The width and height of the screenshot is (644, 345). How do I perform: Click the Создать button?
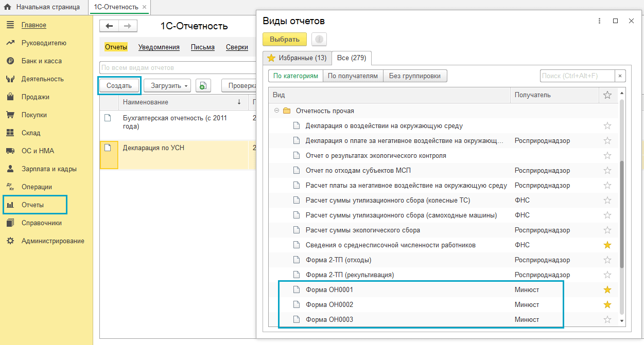119,86
